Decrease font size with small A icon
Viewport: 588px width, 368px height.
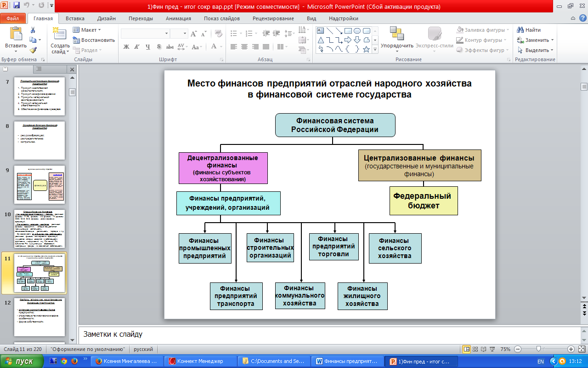point(203,34)
